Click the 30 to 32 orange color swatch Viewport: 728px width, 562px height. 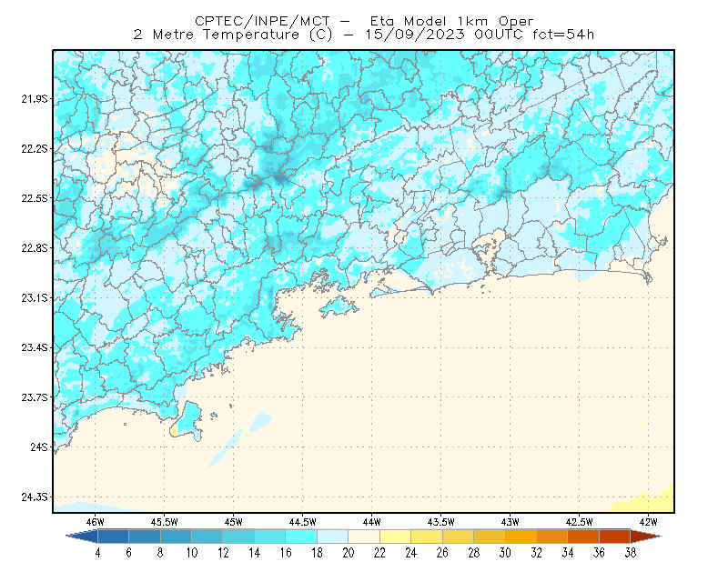click(x=521, y=537)
